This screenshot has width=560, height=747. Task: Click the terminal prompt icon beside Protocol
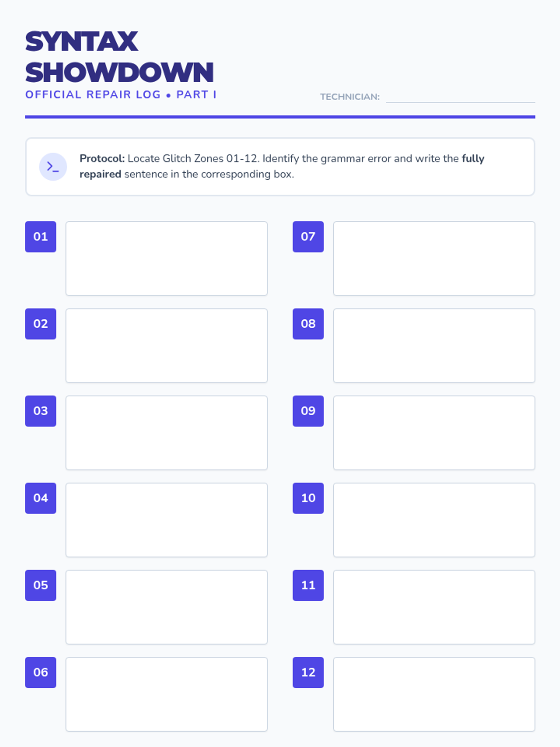pos(53,167)
